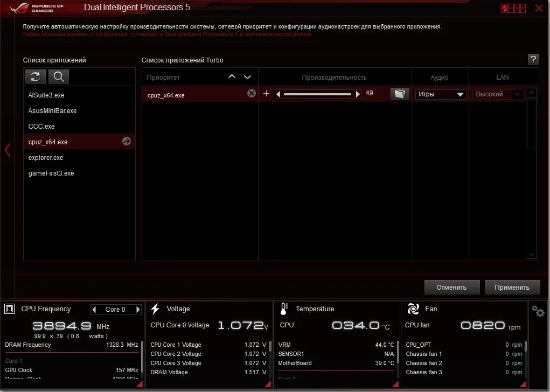Click the ROG Republic of Gamers logo
The image size is (550, 392).
(37, 8)
